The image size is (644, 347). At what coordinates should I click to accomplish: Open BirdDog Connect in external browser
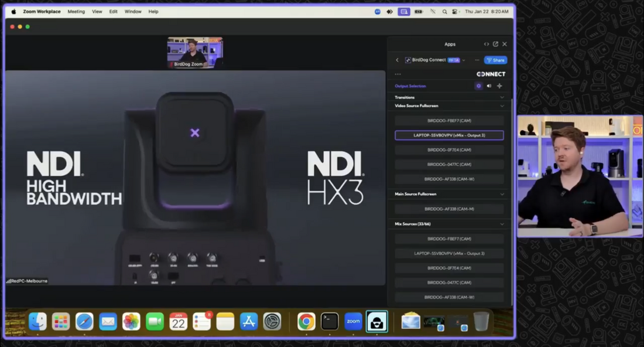[x=496, y=45]
